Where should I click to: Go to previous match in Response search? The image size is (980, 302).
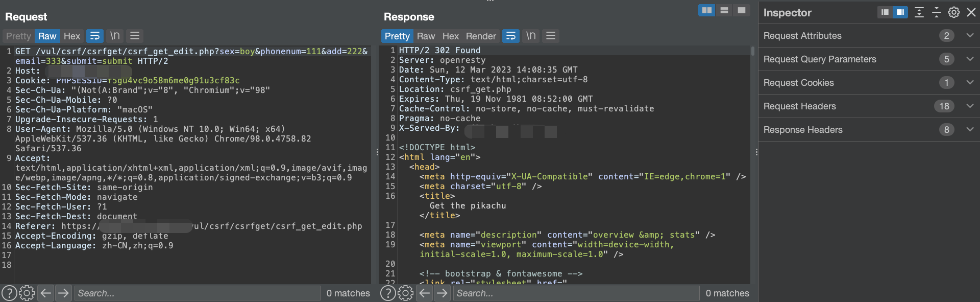(424, 293)
